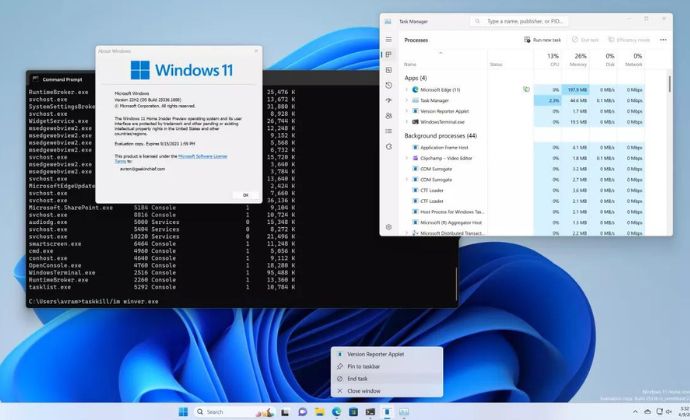Open the Windows Start button

[x=184, y=412]
